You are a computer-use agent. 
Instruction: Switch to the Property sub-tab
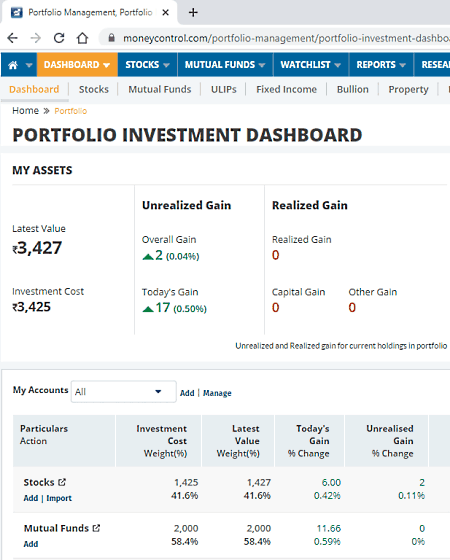tap(408, 89)
